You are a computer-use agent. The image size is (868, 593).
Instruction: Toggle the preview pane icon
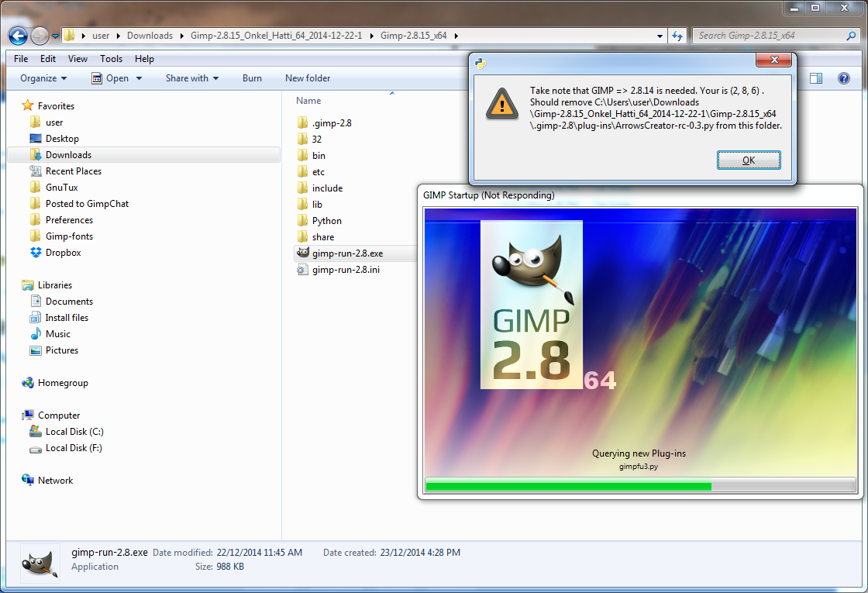(816, 78)
